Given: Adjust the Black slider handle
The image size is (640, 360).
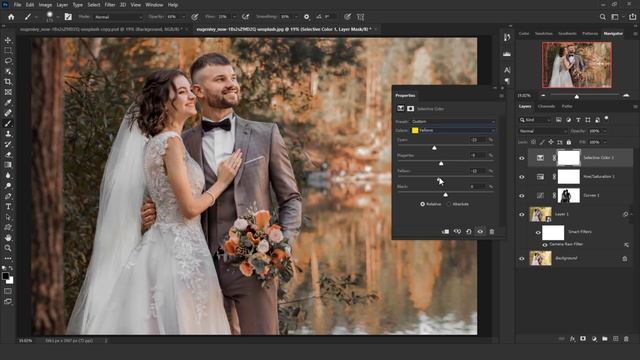Looking at the screenshot, I should pos(445,194).
